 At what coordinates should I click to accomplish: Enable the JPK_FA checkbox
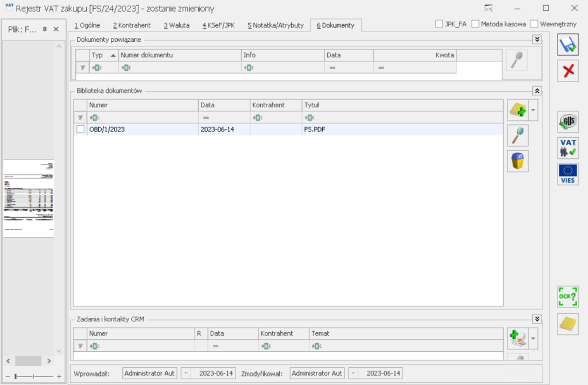(439, 24)
